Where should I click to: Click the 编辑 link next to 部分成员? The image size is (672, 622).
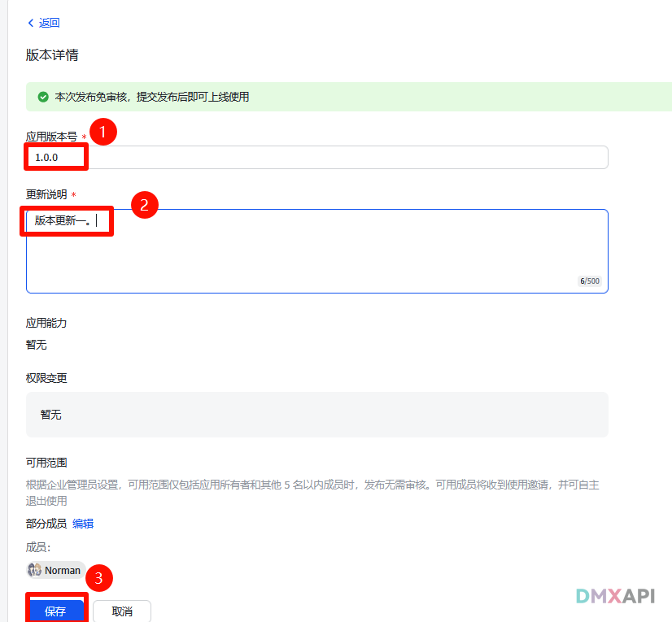coord(82,523)
